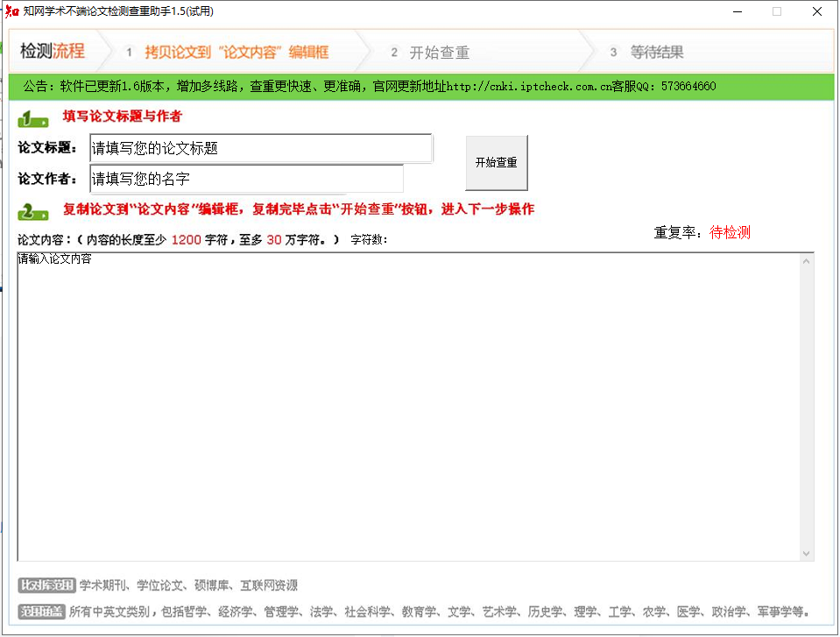Focus the 论文作者 name input field
Image resolution: width=840 pixels, height=637 pixels.
[246, 179]
